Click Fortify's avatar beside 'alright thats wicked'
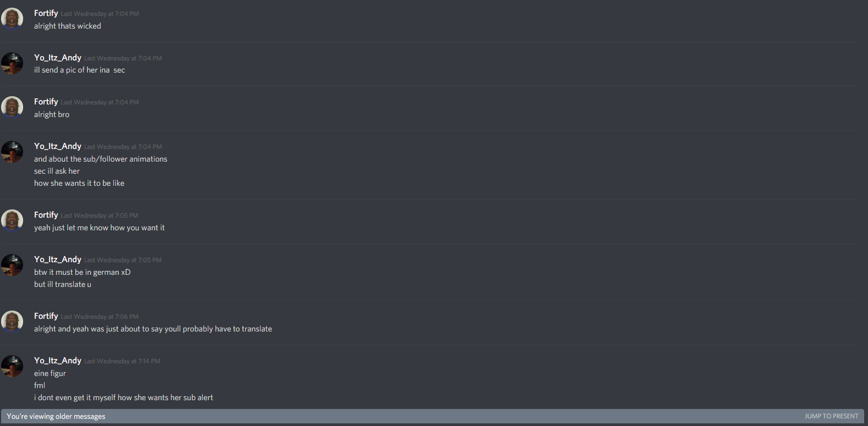868x426 pixels. (x=12, y=19)
